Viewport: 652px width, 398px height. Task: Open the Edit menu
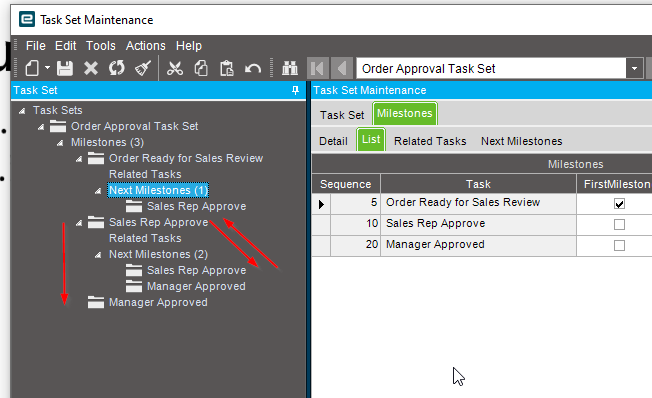(x=65, y=46)
